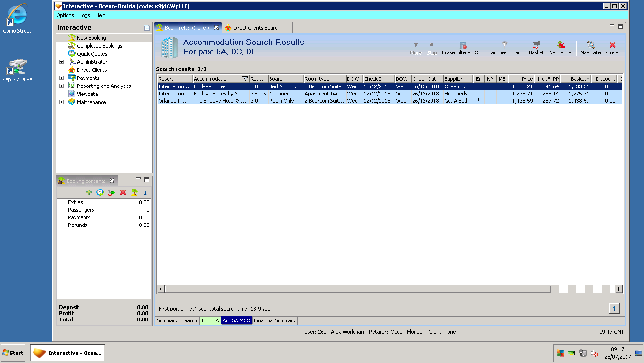
Task: Expand the Payments tree node
Action: point(61,78)
